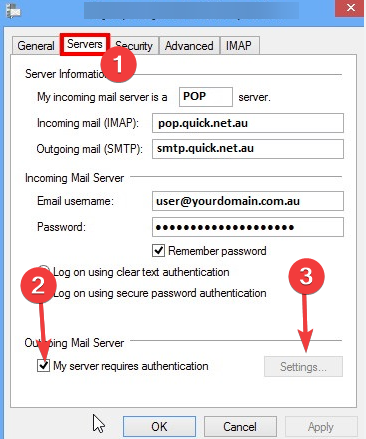This screenshot has width=366, height=439.
Task: Open the Advanced tab
Action: [189, 46]
